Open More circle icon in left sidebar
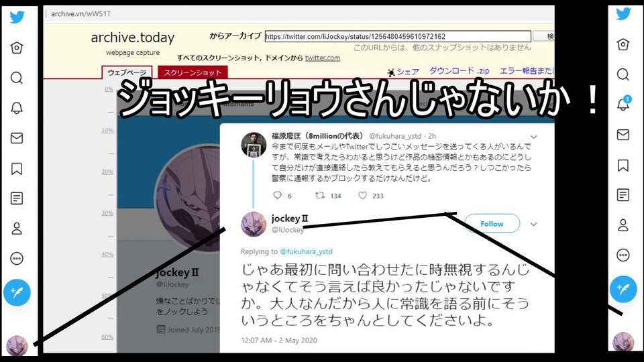The height and width of the screenshot is (362, 644). [17, 259]
